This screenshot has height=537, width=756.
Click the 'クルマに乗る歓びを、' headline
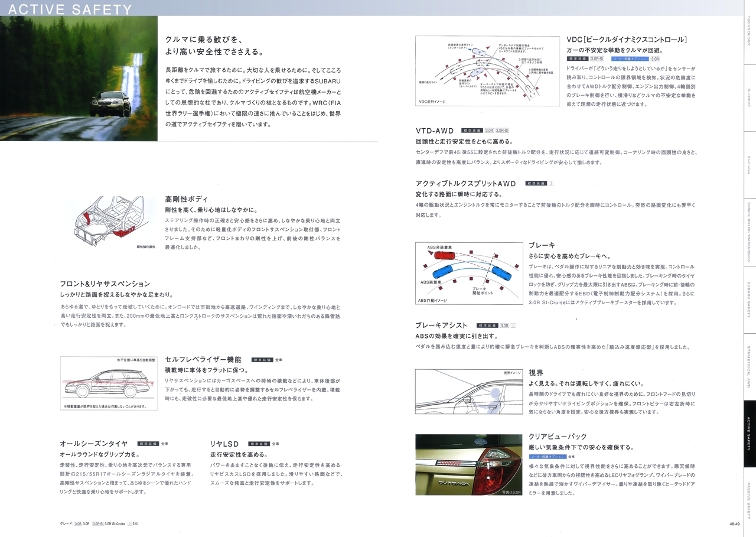pyautogui.click(x=203, y=40)
